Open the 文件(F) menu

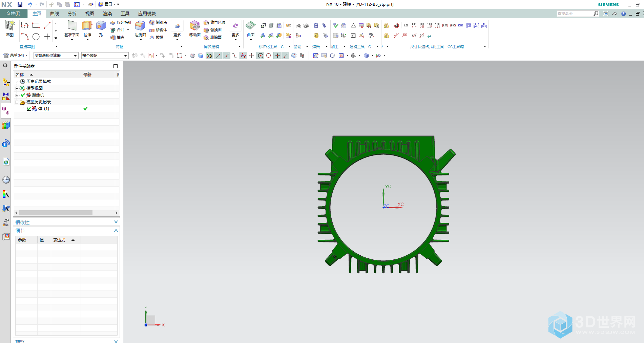(x=13, y=14)
